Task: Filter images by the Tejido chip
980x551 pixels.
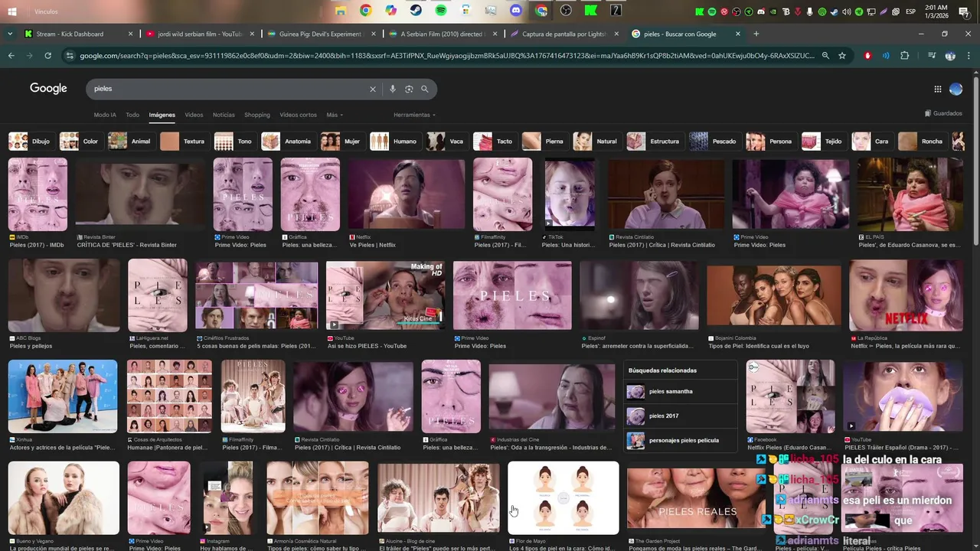Action: coord(822,142)
